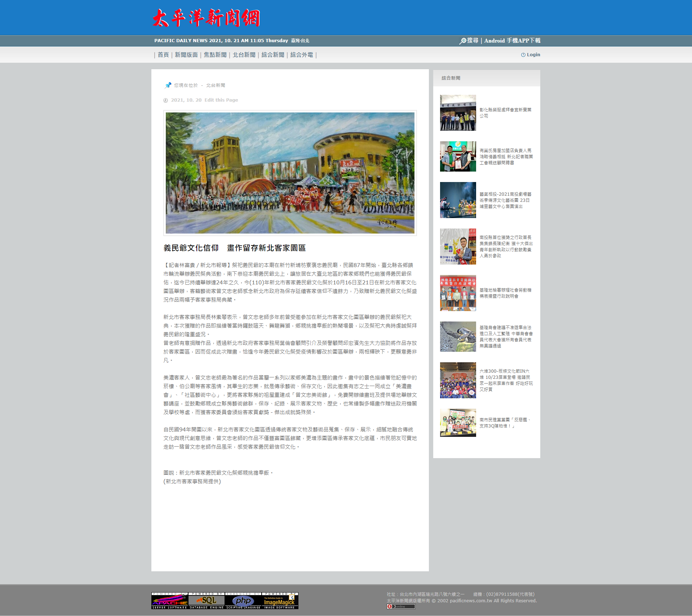
Task: Go to 首頁 menu item
Action: [x=163, y=55]
